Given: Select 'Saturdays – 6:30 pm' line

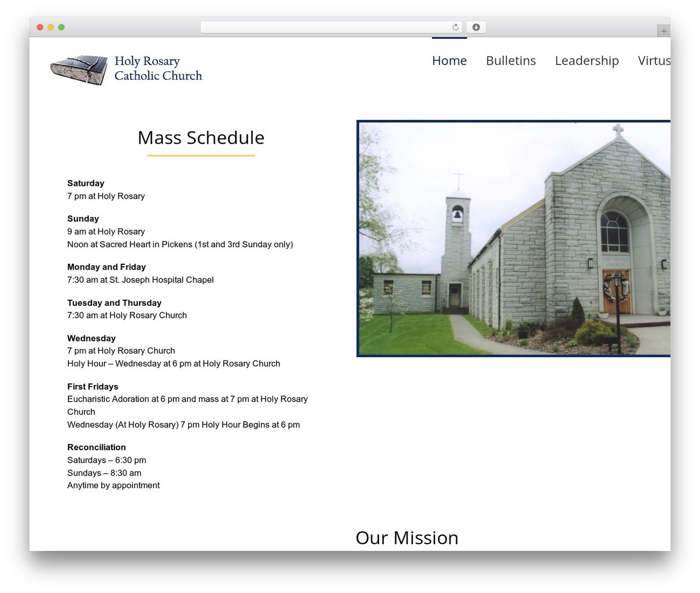Looking at the screenshot, I should tap(107, 461).
